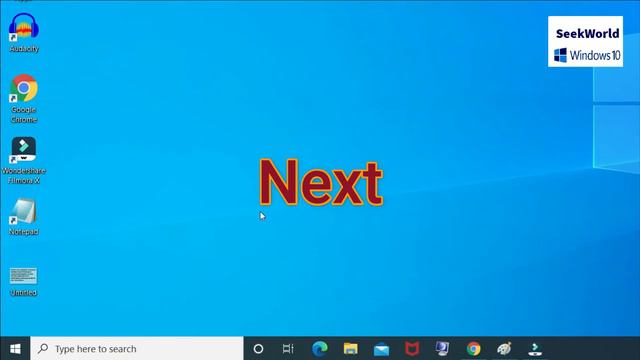This screenshot has height=360, width=640.
Task: Open McAfee from the taskbar
Action: pyautogui.click(x=412, y=349)
